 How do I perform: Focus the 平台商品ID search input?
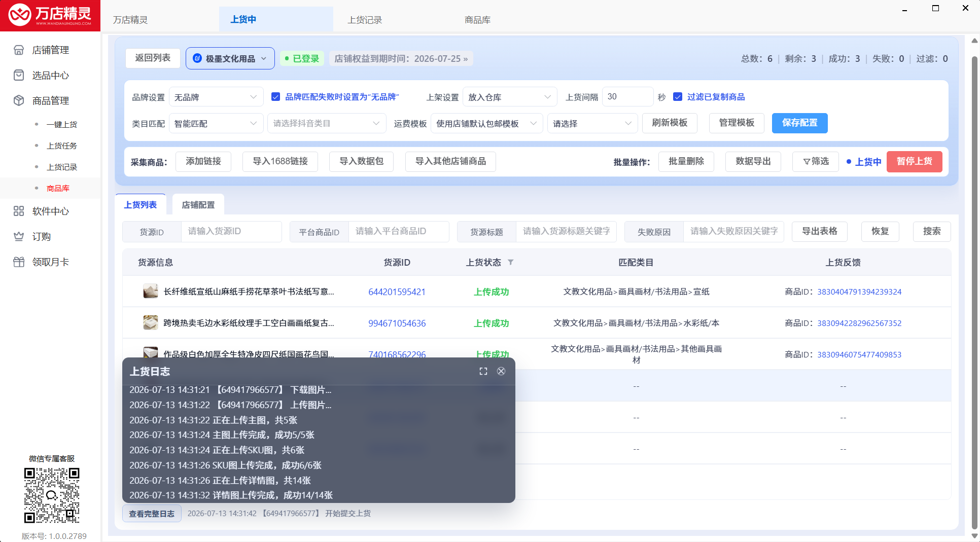coord(399,231)
